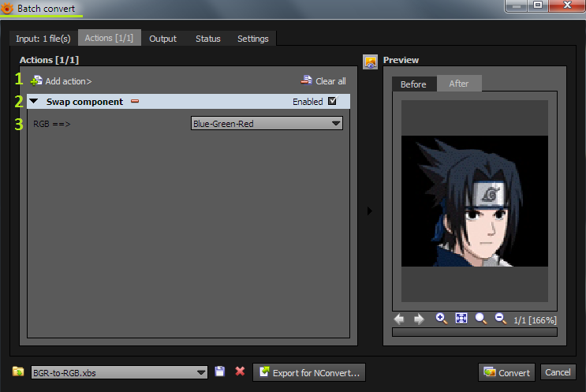
Task: Save the BGR-to-RGB.xbs script
Action: [220, 371]
